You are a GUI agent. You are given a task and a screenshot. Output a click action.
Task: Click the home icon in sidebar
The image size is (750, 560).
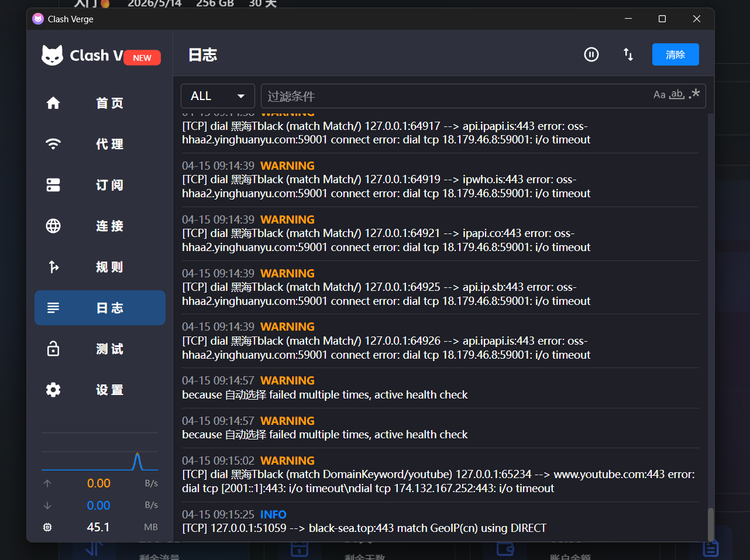pyautogui.click(x=53, y=103)
